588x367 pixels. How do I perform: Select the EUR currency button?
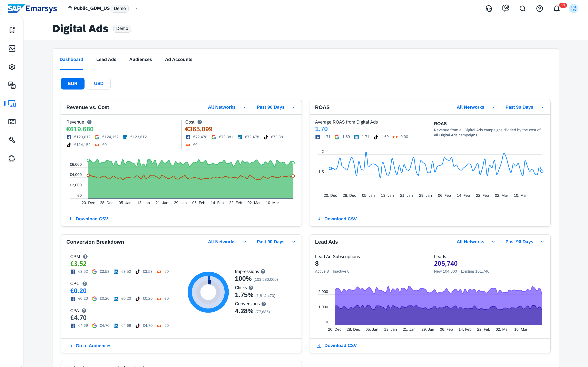click(72, 84)
